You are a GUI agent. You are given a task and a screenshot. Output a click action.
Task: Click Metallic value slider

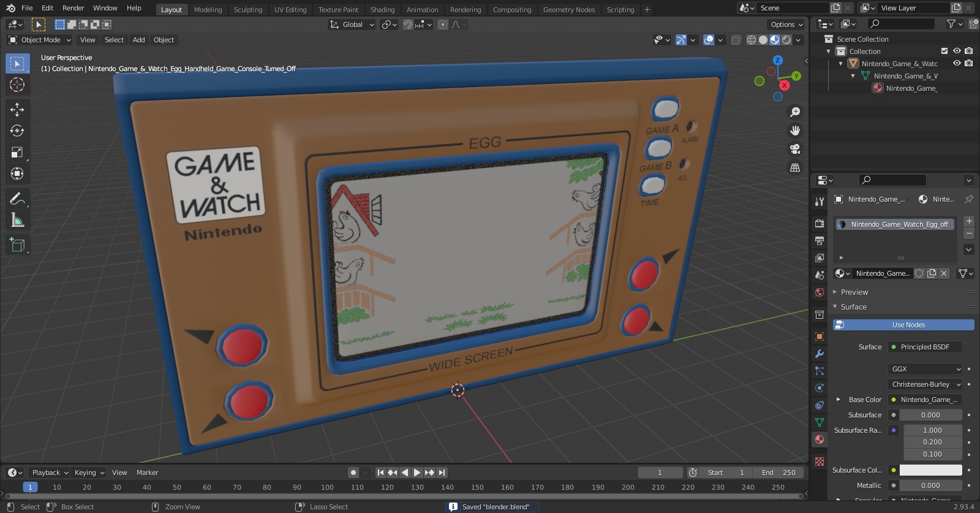(930, 485)
